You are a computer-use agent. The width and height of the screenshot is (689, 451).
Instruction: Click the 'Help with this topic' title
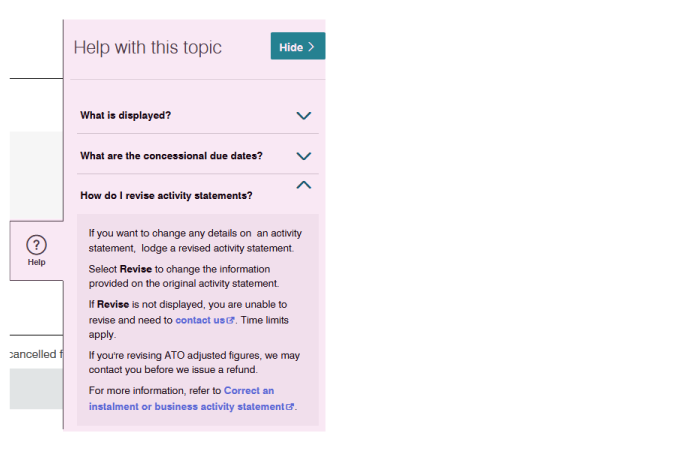coord(148,48)
